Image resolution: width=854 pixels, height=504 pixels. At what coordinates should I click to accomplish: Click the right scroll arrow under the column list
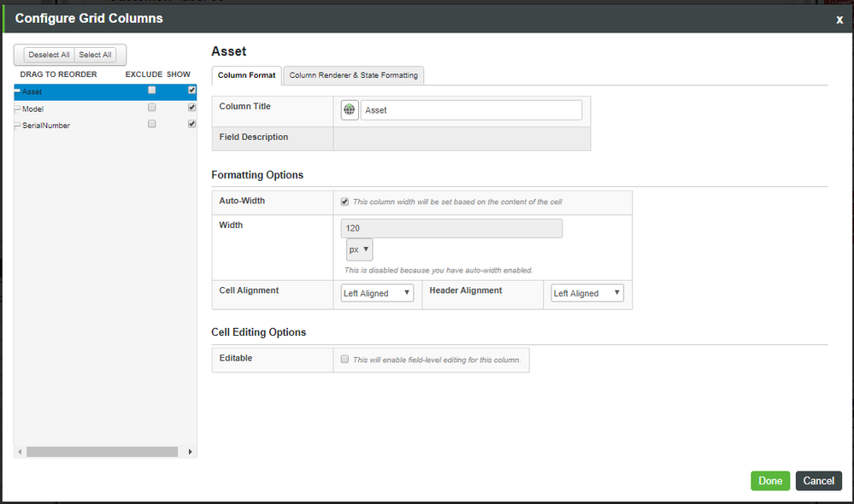click(x=190, y=451)
